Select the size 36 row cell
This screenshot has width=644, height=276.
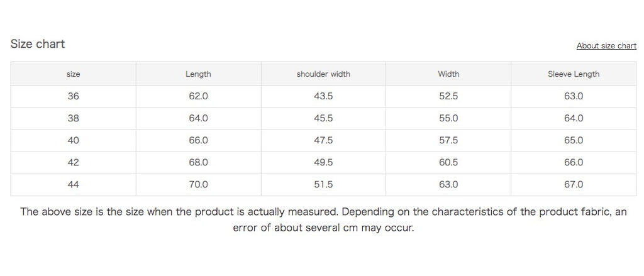point(74,96)
